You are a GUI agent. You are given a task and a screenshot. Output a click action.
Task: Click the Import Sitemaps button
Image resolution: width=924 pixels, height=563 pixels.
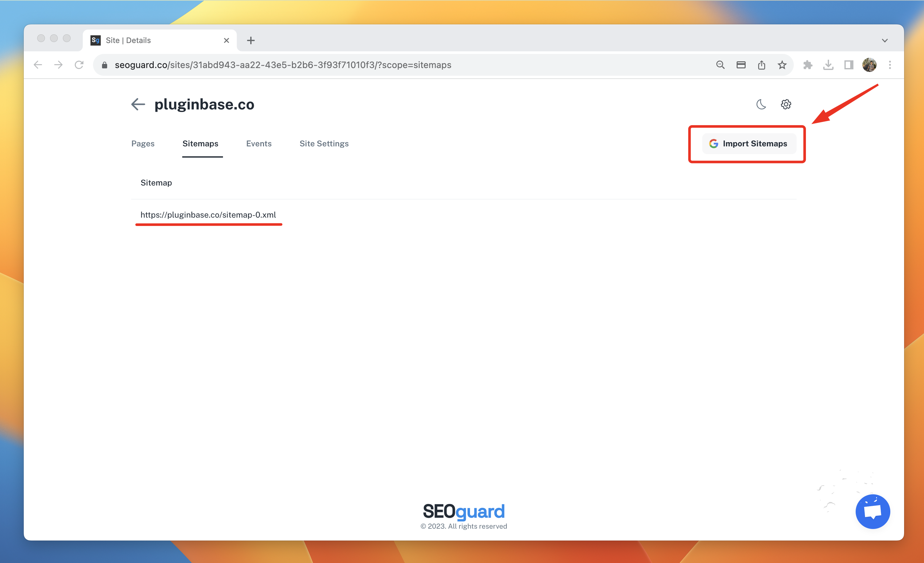[x=749, y=144]
